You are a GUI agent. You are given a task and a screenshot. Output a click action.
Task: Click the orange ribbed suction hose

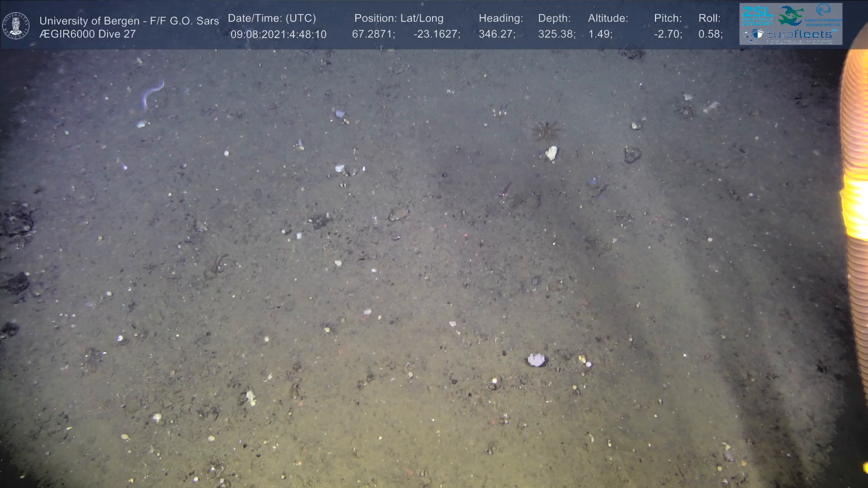pyautogui.click(x=854, y=203)
